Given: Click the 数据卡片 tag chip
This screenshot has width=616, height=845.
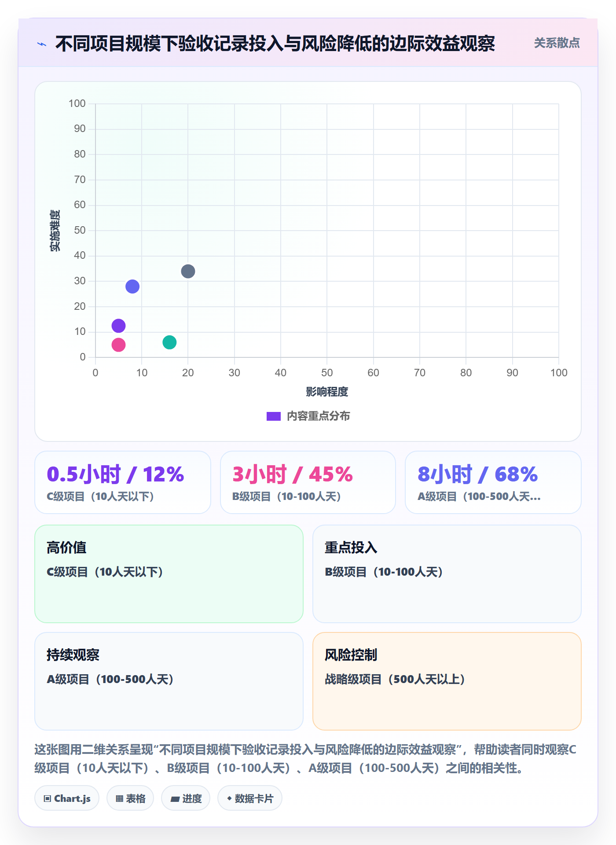Looking at the screenshot, I should [x=250, y=798].
